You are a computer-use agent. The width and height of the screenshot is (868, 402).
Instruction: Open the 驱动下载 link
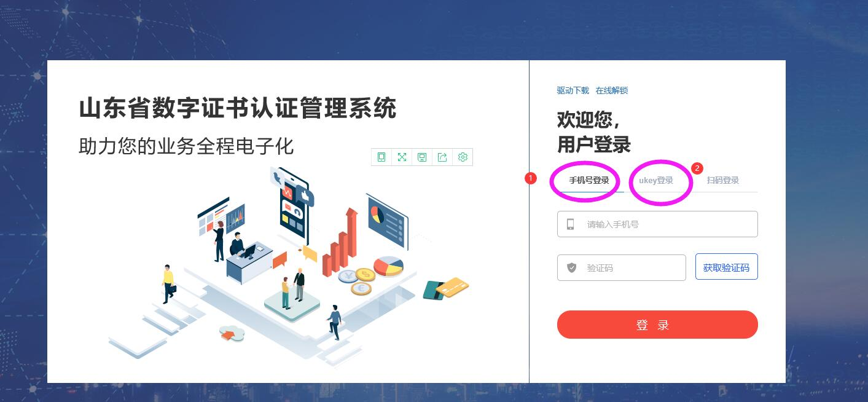(x=573, y=90)
